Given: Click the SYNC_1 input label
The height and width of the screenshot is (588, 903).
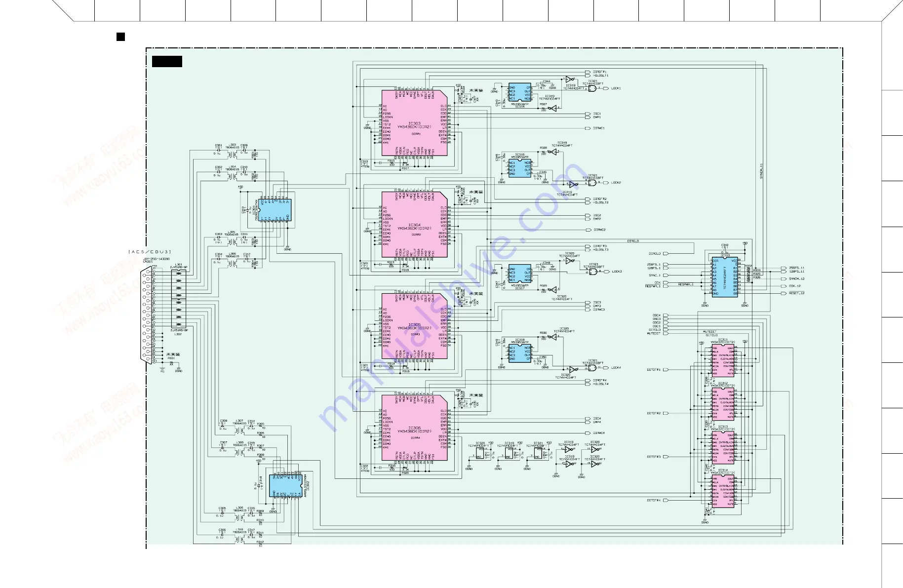Looking at the screenshot, I should 655,275.
